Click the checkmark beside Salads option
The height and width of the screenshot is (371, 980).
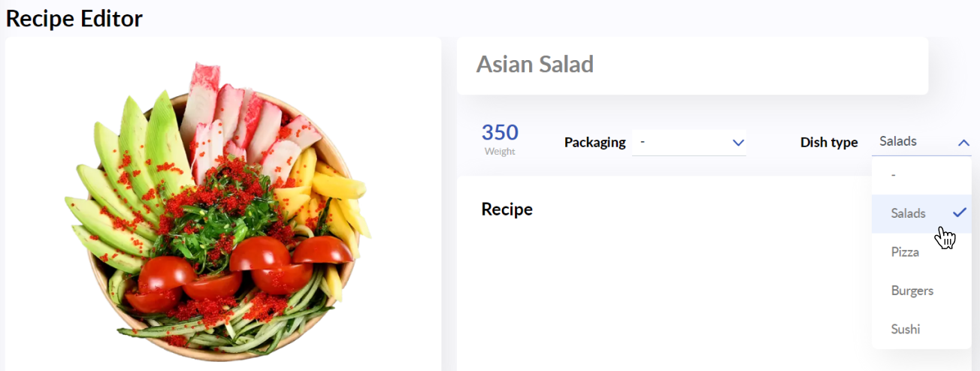point(960,213)
